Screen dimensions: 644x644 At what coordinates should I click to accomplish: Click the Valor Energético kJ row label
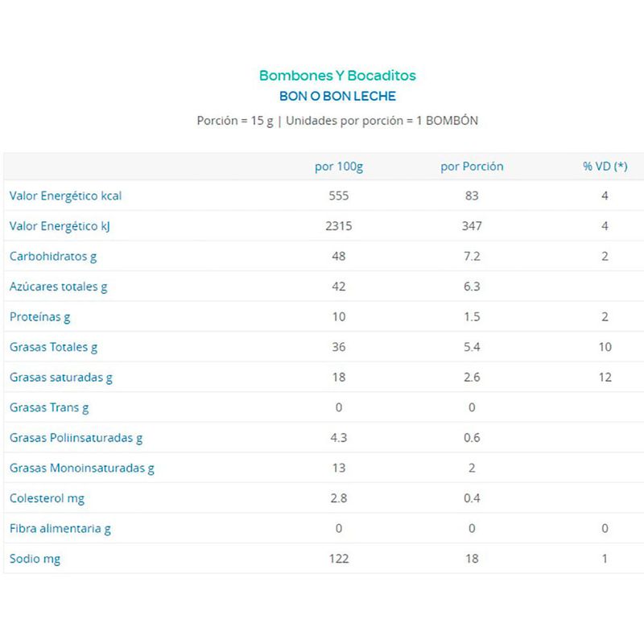click(x=59, y=226)
